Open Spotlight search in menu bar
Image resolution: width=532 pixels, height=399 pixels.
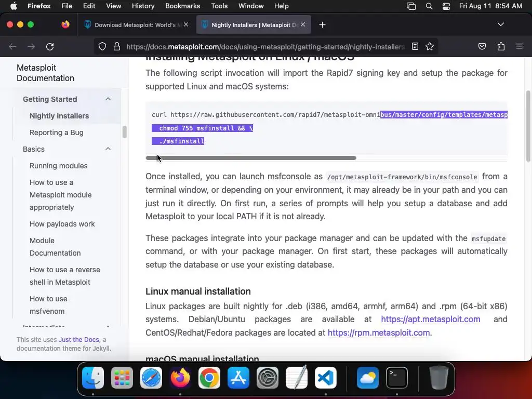(x=429, y=6)
